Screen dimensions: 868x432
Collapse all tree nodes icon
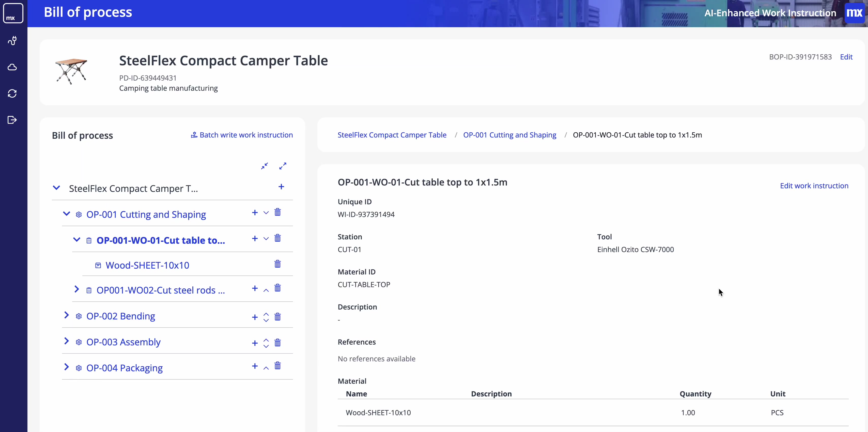pos(265,166)
